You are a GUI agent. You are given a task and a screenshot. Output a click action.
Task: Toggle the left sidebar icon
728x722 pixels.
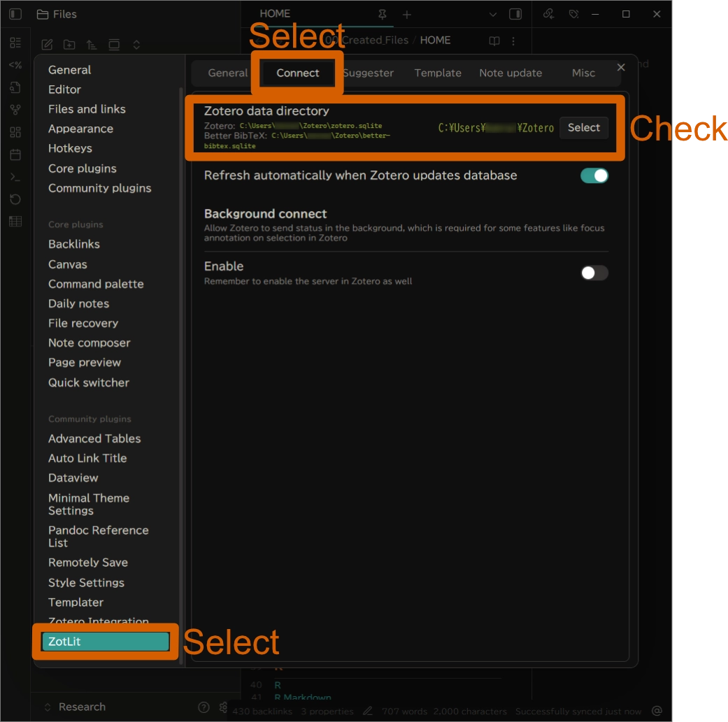pyautogui.click(x=15, y=14)
